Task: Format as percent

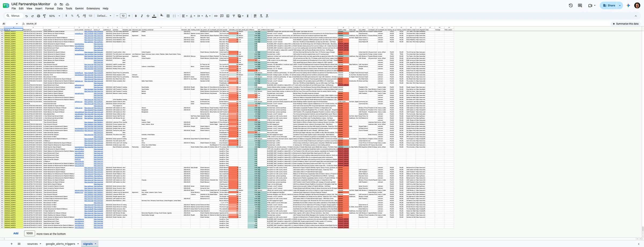Action: point(72,16)
